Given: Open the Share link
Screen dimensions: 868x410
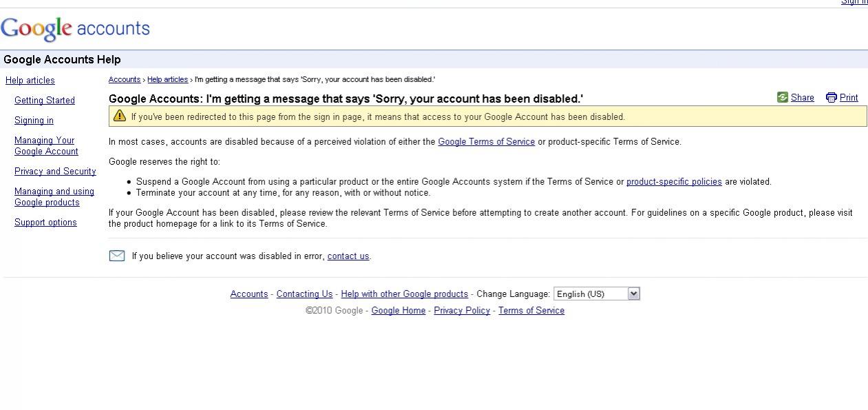Looking at the screenshot, I should 803,98.
